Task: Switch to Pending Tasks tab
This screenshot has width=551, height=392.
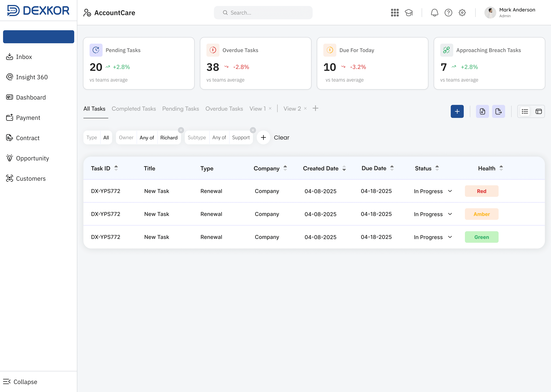Action: pyautogui.click(x=181, y=109)
